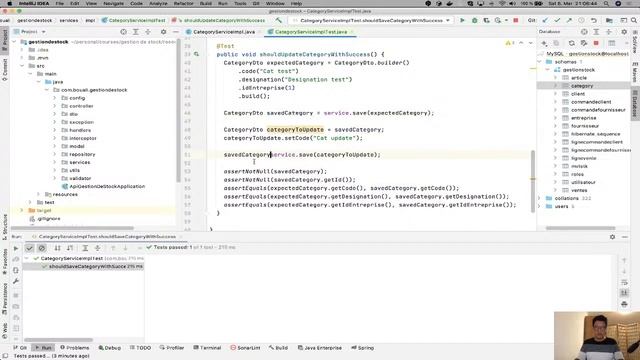Screen dimensions: 640x360
Task: Add a new data source in Database panel
Action: (544, 43)
